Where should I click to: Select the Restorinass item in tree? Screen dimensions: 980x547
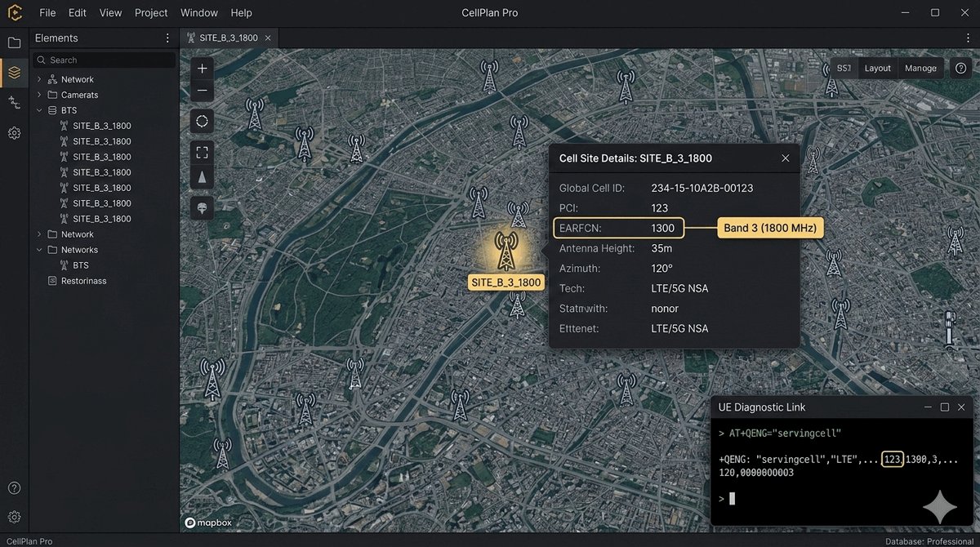(83, 281)
